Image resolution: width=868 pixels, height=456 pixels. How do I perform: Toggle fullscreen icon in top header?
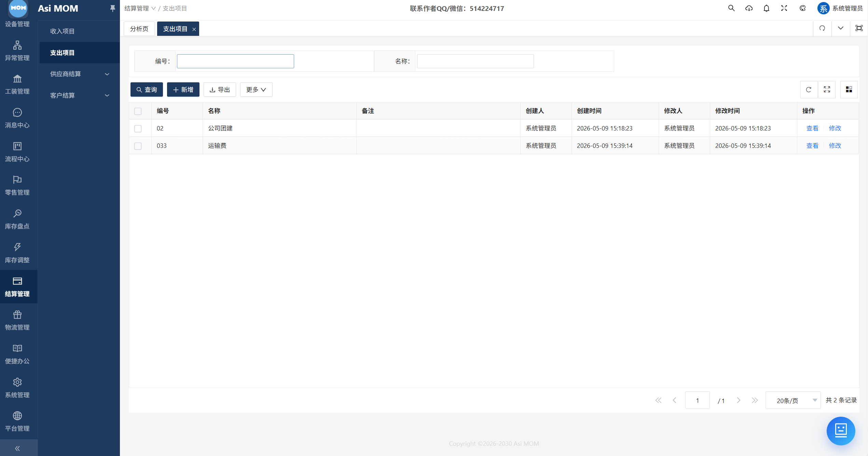coord(784,8)
